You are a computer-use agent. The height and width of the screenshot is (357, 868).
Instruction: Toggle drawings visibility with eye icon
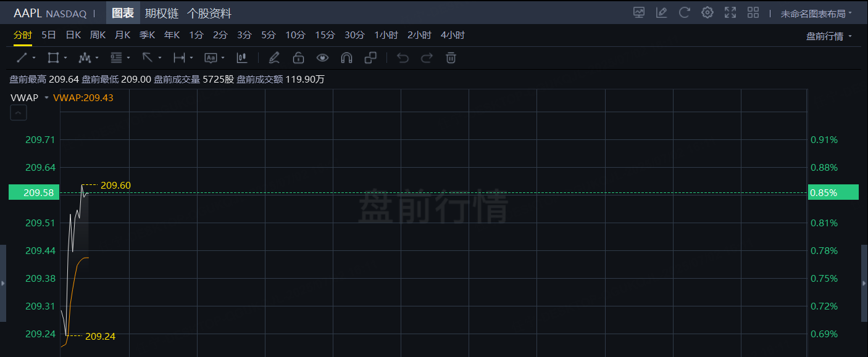click(322, 58)
